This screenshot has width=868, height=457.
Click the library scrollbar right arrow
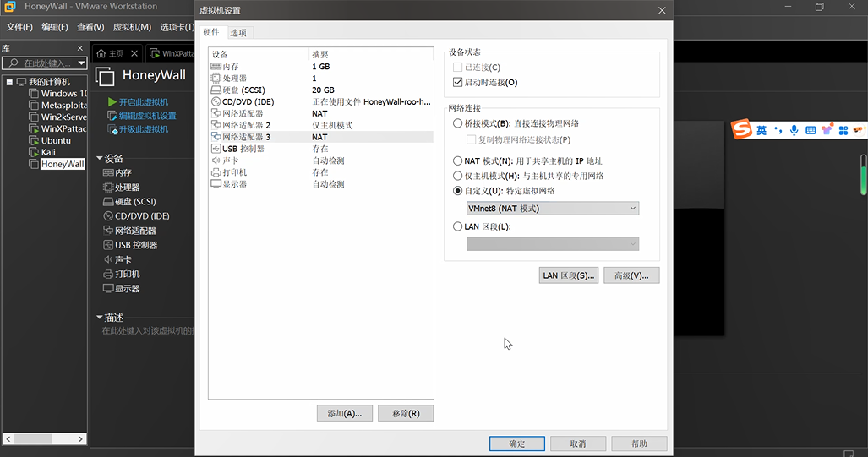point(81,438)
